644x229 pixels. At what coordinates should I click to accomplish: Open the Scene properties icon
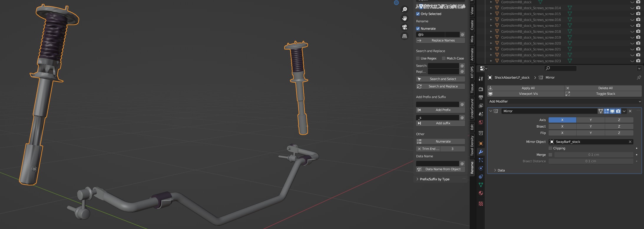(x=481, y=114)
